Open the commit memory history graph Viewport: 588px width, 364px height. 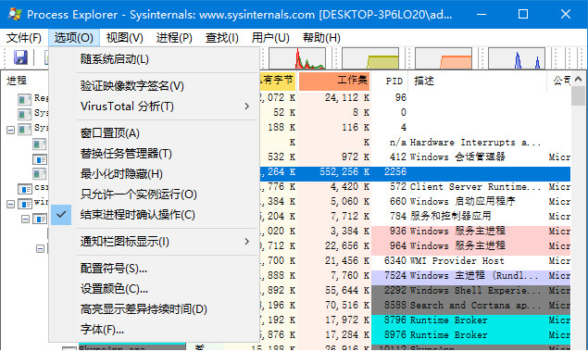click(x=370, y=58)
